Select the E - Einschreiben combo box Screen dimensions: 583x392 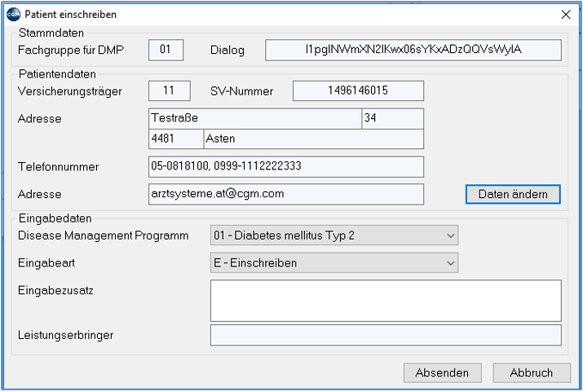(x=333, y=263)
